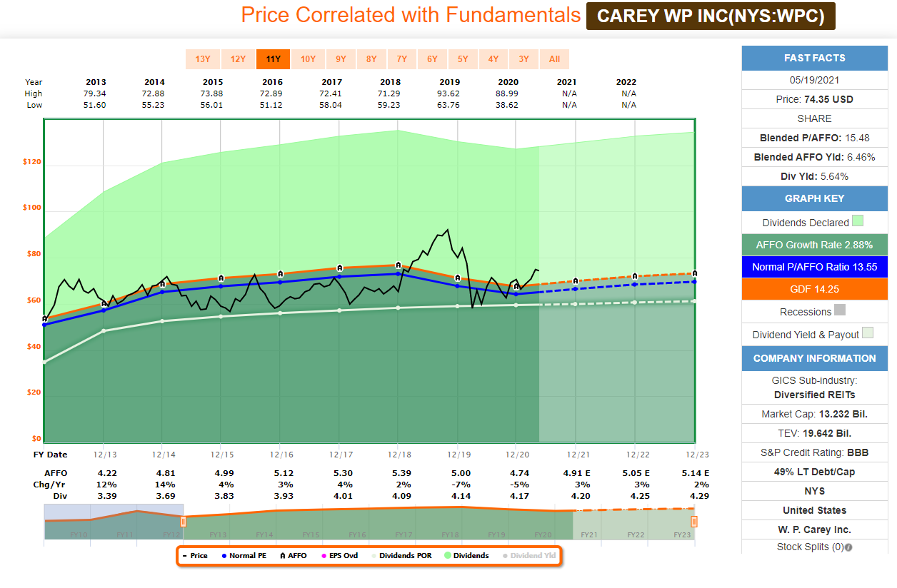Click the 2018 dividend value 4.09

[x=399, y=495]
